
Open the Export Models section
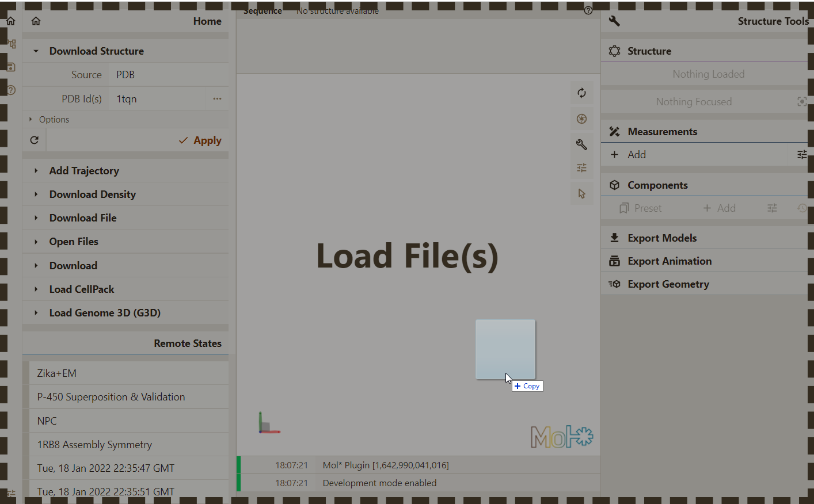point(662,238)
